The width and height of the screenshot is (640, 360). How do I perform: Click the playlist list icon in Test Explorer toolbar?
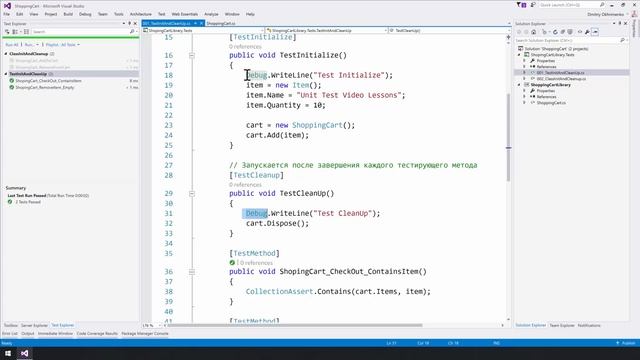[27, 31]
